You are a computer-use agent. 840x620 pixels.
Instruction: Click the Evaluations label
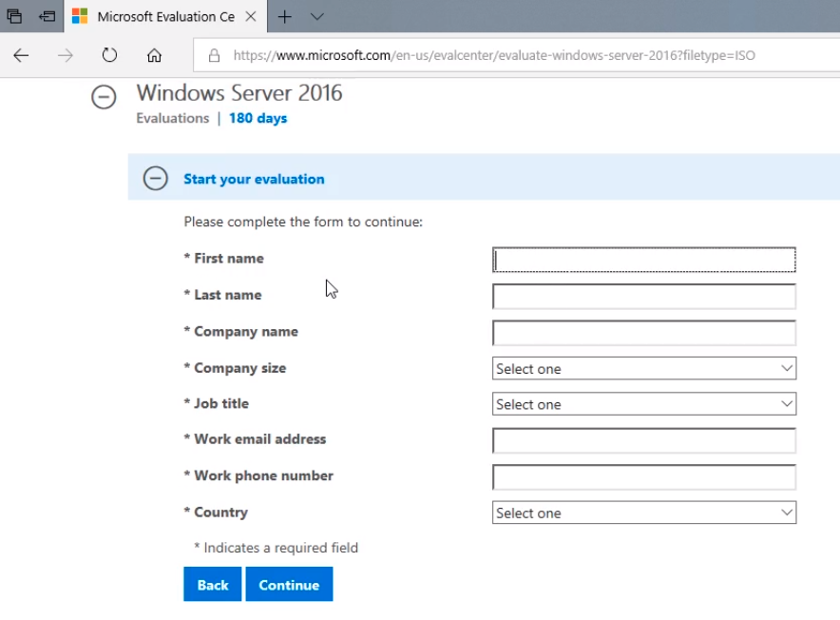[x=173, y=118]
